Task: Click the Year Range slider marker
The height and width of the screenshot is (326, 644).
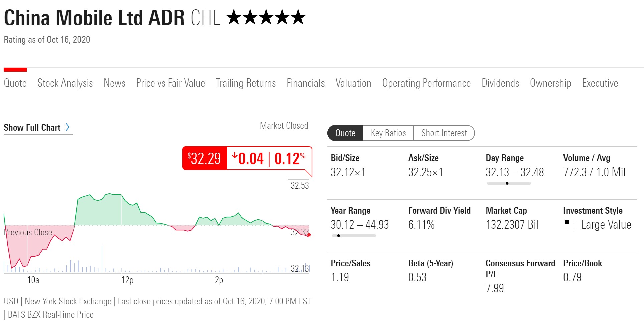Action: click(339, 236)
